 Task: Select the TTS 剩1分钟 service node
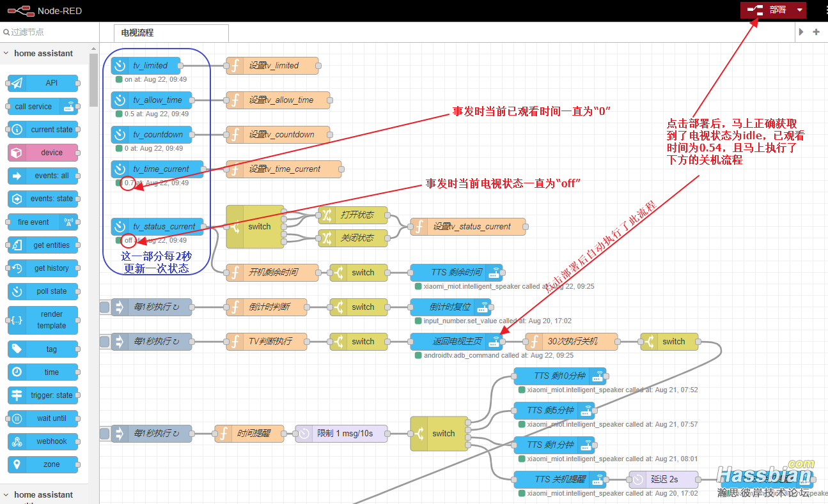554,445
